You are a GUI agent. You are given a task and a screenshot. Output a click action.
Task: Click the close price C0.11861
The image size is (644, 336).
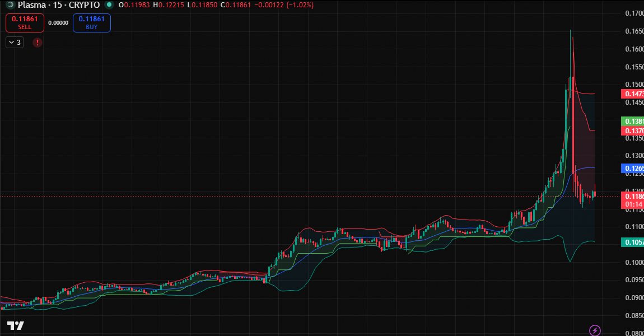coord(235,5)
